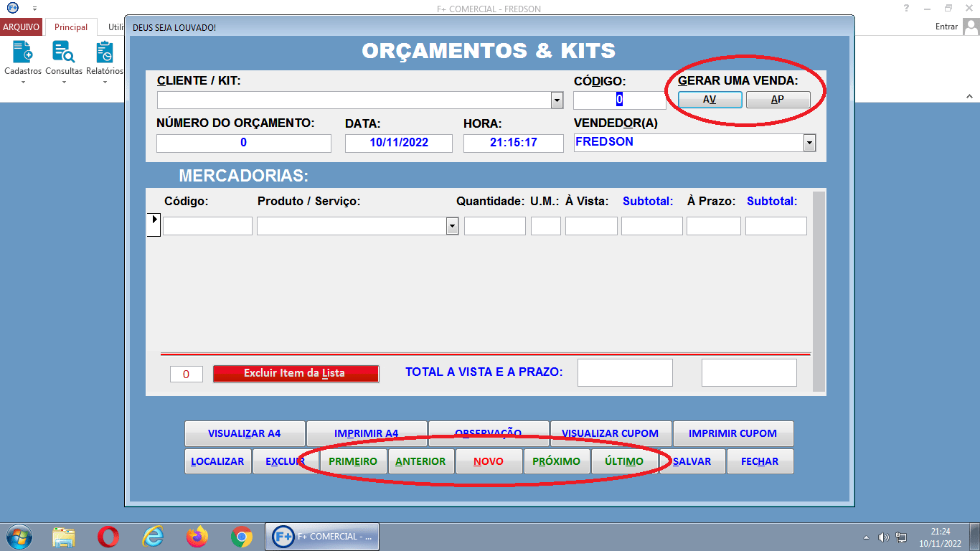Click the À Prazo price cell
The width and height of the screenshot is (980, 551).
coord(714,226)
